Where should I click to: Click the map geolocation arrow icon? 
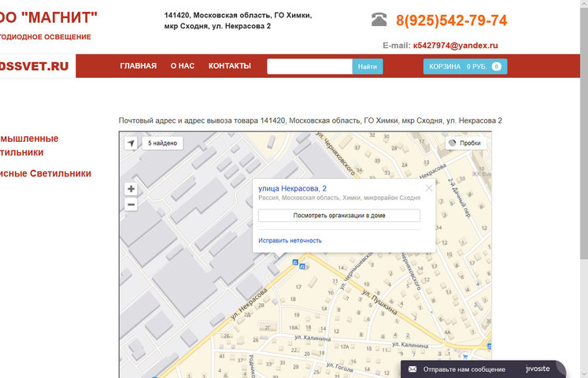coord(131,143)
